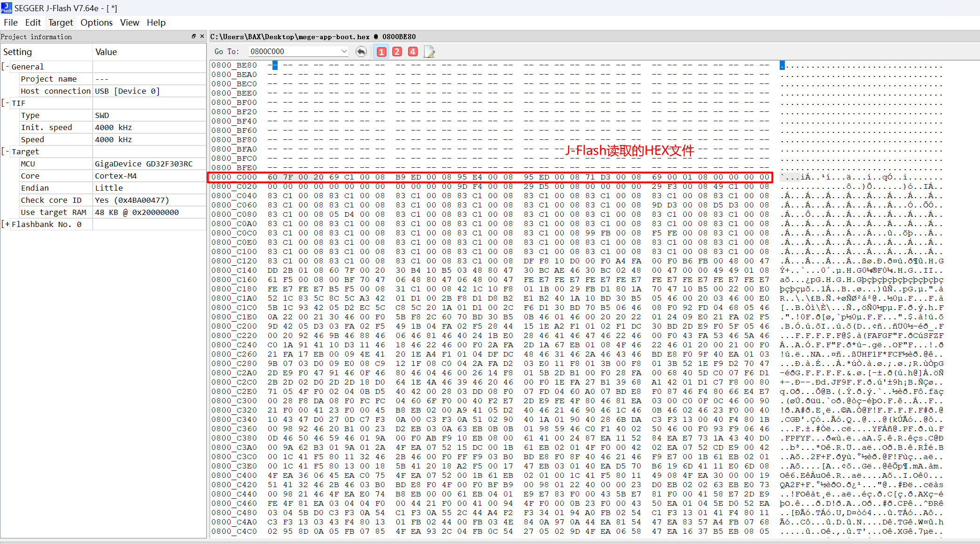Undock the Project information panel
This screenshot has height=544, width=980.
click(194, 36)
